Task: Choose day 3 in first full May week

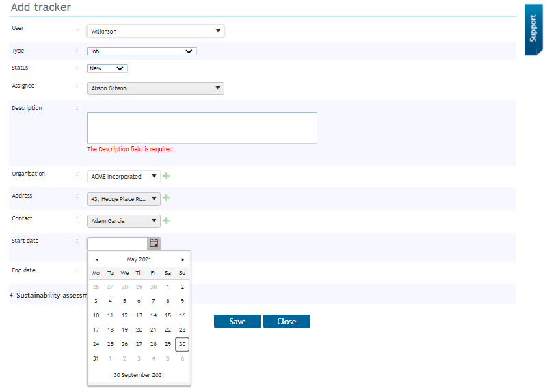Action: [x=96, y=301]
